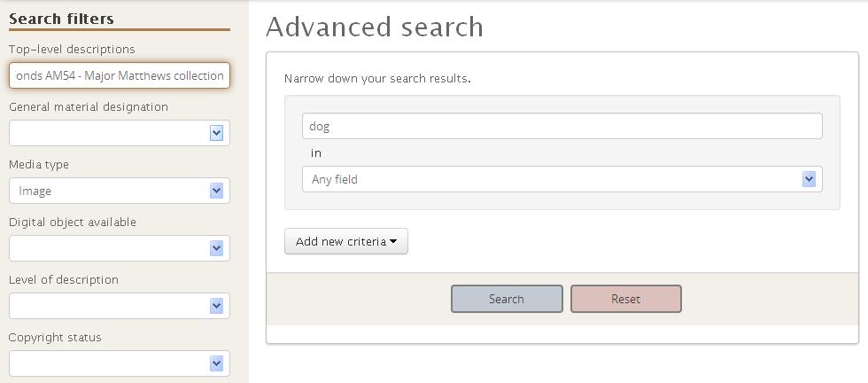The height and width of the screenshot is (383, 868).
Task: Click the General material designation dropdown arrow
Action: [x=216, y=133]
